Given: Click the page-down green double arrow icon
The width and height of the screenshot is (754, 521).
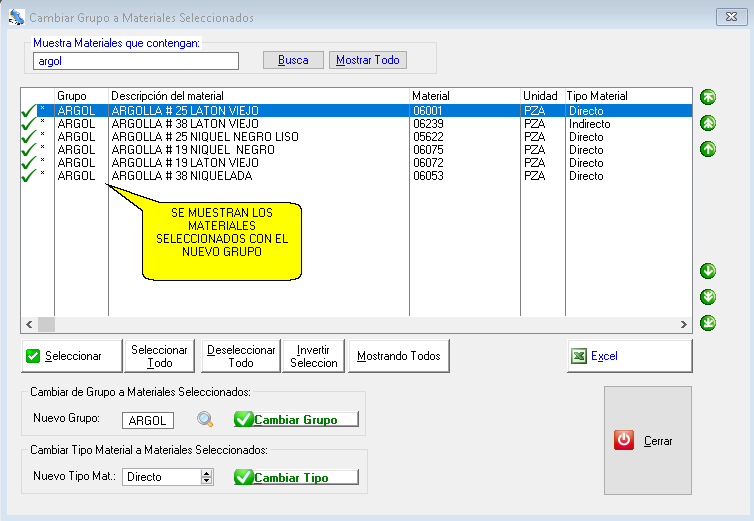Looking at the screenshot, I should tap(708, 297).
